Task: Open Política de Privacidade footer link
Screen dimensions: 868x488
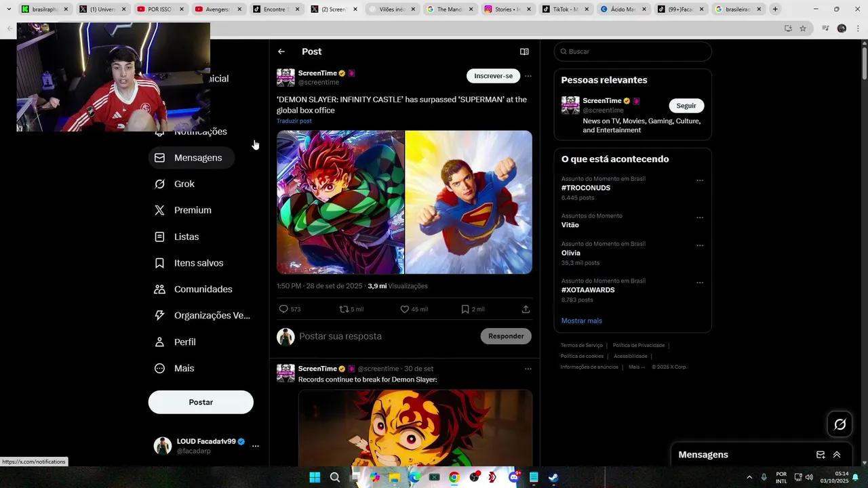Action: click(x=639, y=346)
